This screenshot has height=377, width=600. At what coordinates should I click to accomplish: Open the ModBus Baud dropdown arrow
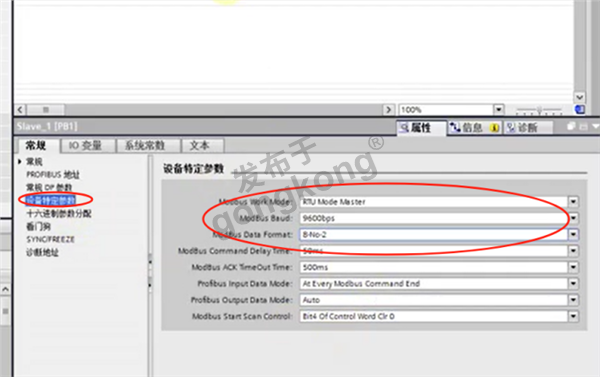pos(573,218)
